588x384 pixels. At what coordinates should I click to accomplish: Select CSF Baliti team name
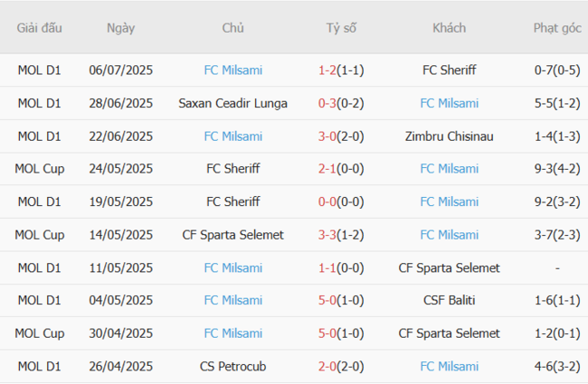(x=450, y=301)
